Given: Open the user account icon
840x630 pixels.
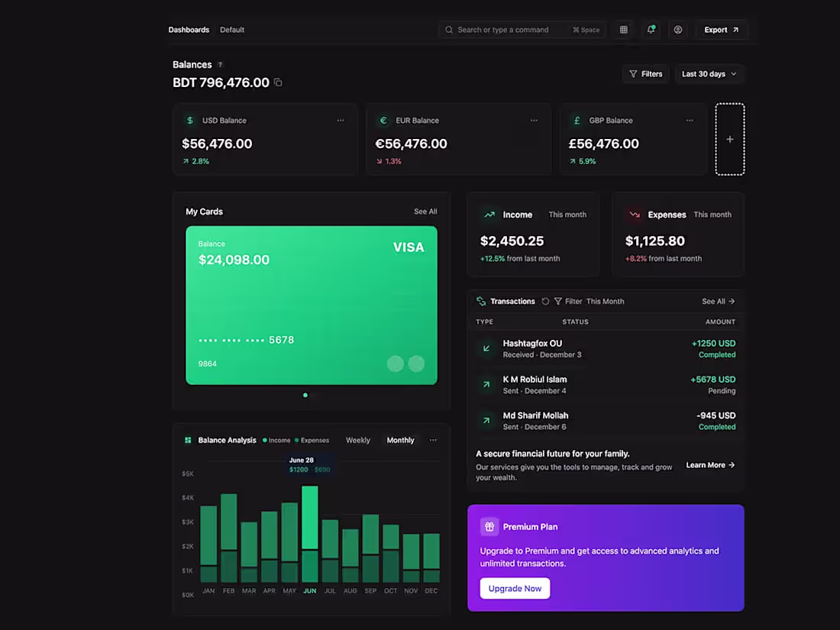Looking at the screenshot, I should (677, 29).
